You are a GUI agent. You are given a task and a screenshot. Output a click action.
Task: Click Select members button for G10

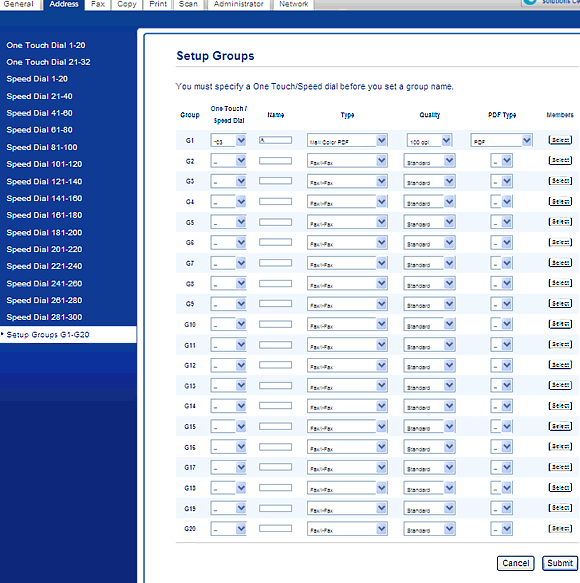560,324
